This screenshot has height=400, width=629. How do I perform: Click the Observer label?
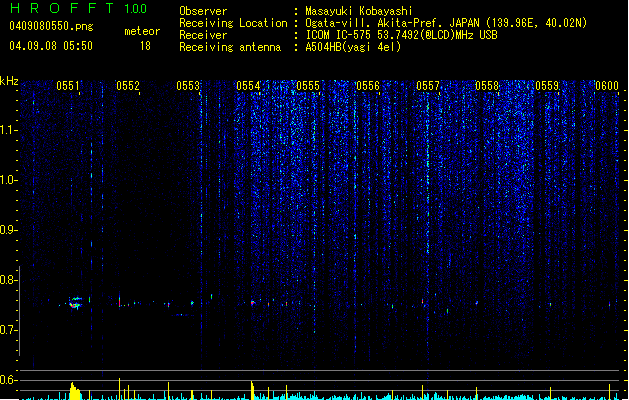point(203,11)
